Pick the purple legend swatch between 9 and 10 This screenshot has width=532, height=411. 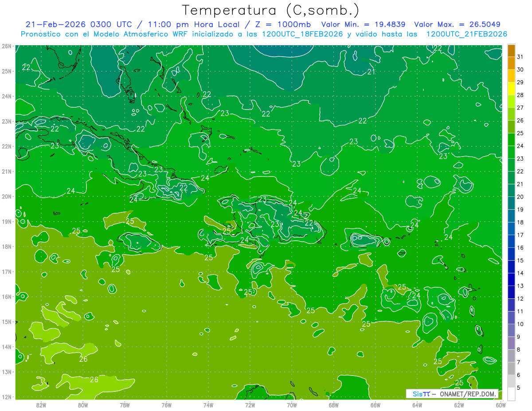pos(511,331)
